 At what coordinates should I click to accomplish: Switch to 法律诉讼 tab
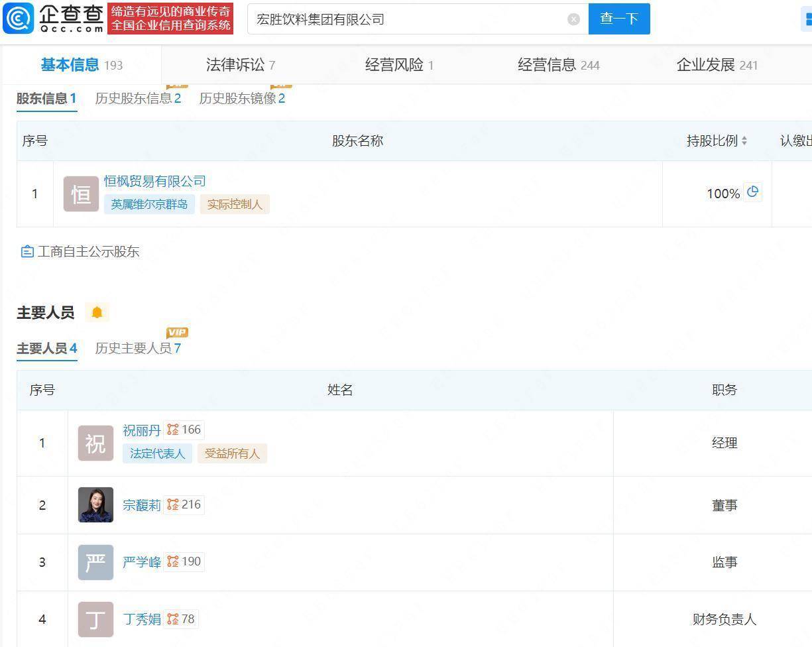240,65
